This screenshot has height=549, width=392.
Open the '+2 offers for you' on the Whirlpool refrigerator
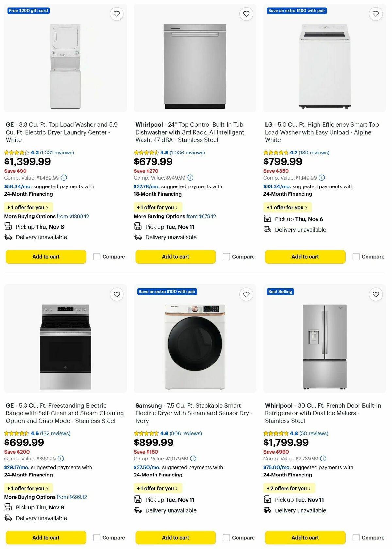(x=289, y=488)
